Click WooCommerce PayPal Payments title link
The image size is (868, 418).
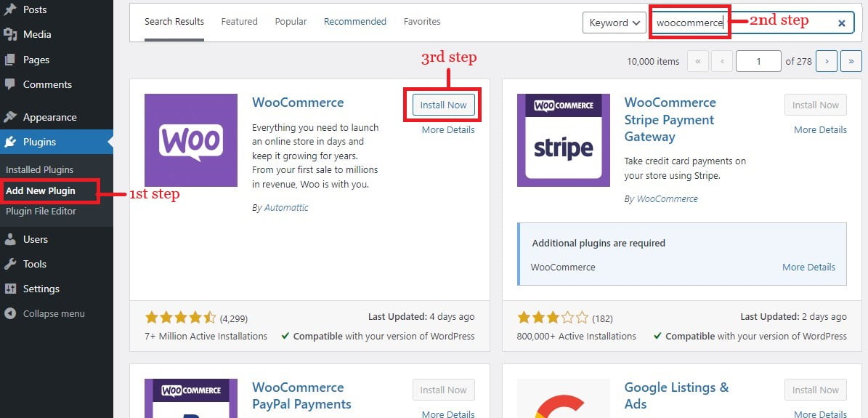[301, 395]
